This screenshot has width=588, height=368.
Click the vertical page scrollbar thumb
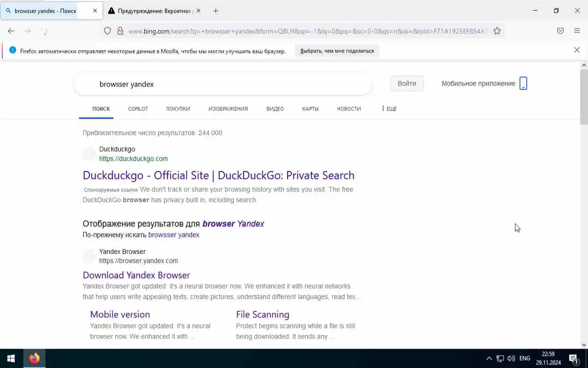(x=584, y=97)
